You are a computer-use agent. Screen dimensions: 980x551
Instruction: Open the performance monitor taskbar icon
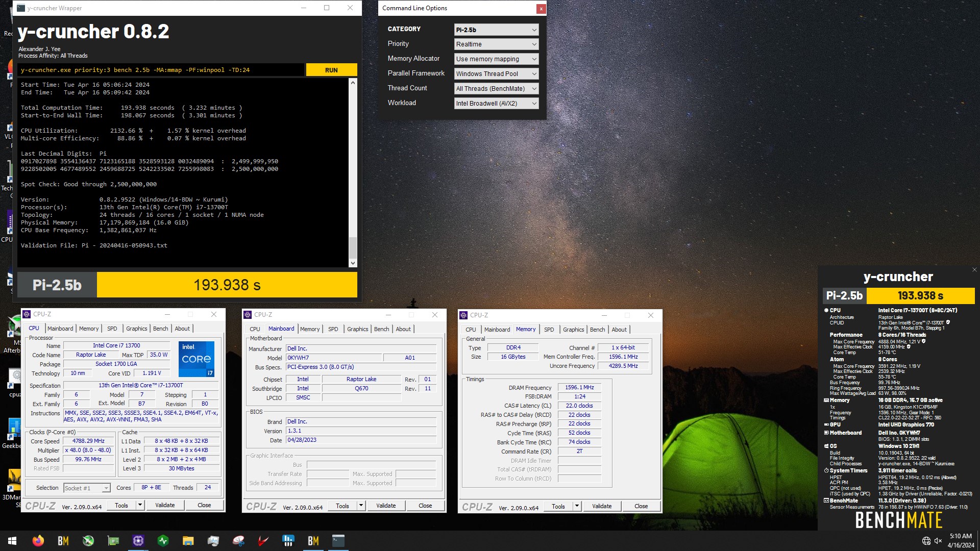click(x=213, y=541)
